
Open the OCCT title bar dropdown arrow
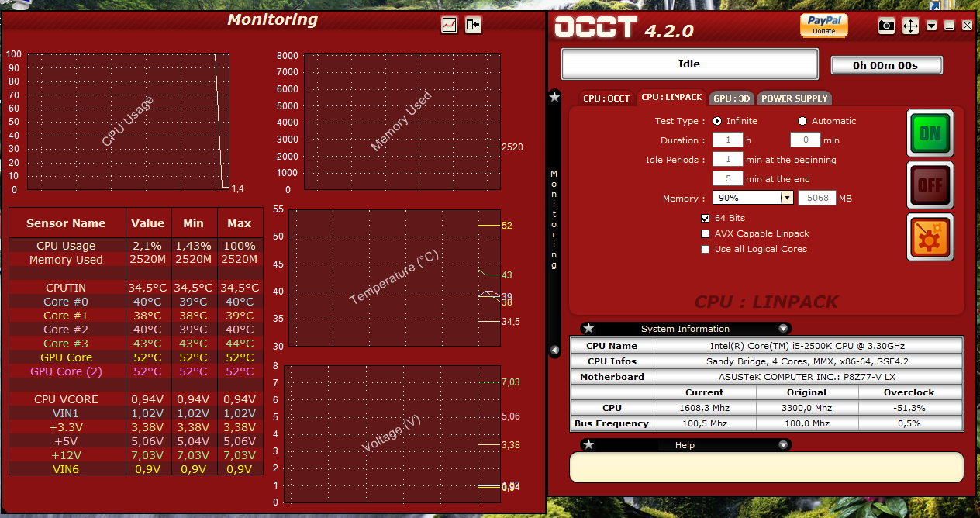tap(932, 26)
